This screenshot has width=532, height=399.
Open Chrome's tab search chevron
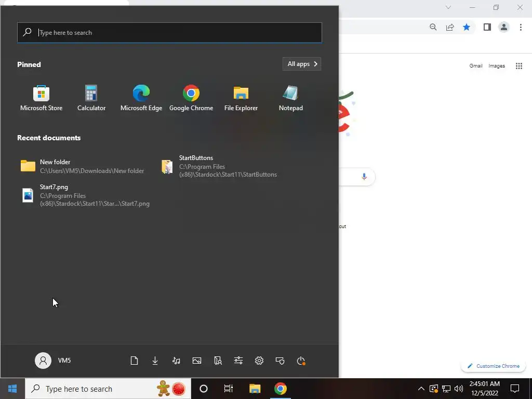click(x=448, y=7)
